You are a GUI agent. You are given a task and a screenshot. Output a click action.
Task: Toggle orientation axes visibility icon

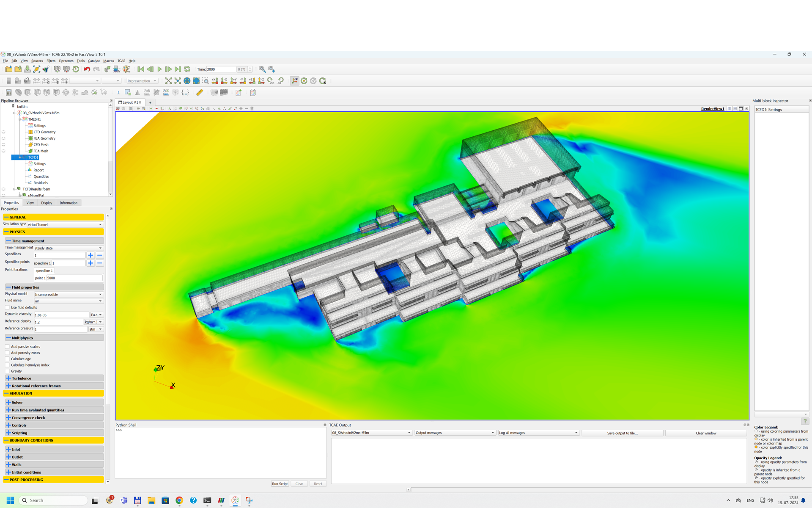[x=295, y=81]
